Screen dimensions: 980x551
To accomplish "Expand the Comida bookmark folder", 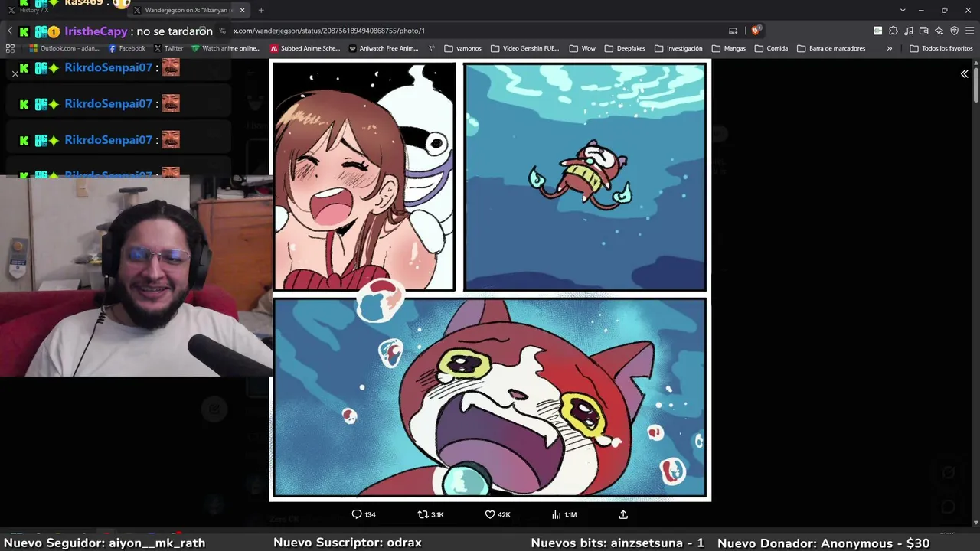I will [x=771, y=48].
